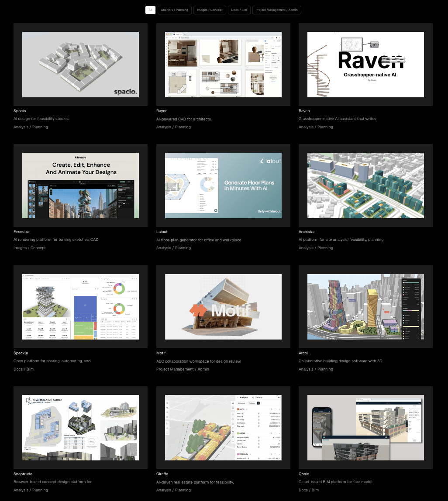The image size is (448, 501).
Task: Click 'AEC collaboration workspace for design review' text
Action: tap(199, 361)
